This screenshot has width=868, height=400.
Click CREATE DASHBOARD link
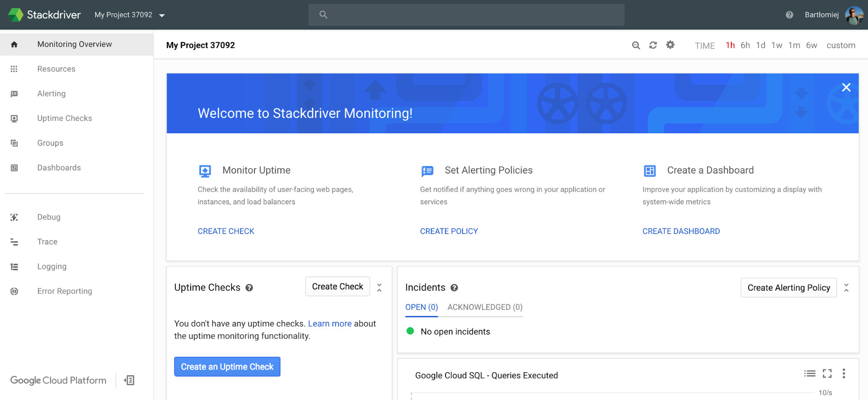(681, 231)
